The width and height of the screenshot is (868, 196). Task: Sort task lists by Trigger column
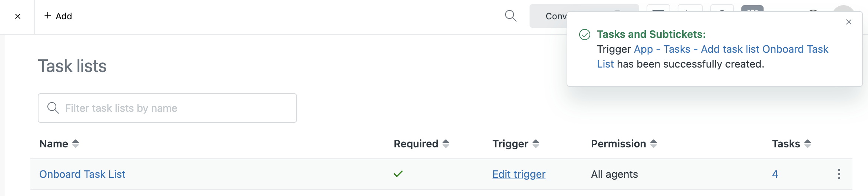[x=516, y=144]
